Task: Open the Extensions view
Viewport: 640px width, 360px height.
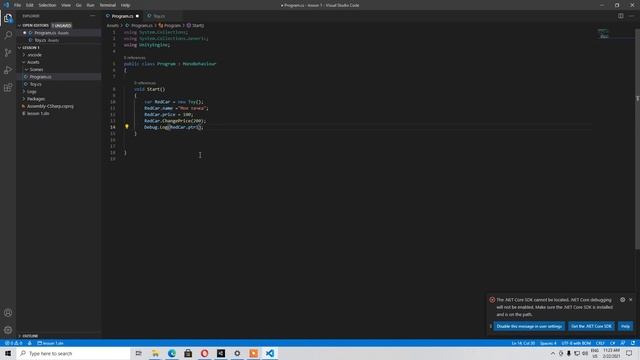Action: point(8,88)
